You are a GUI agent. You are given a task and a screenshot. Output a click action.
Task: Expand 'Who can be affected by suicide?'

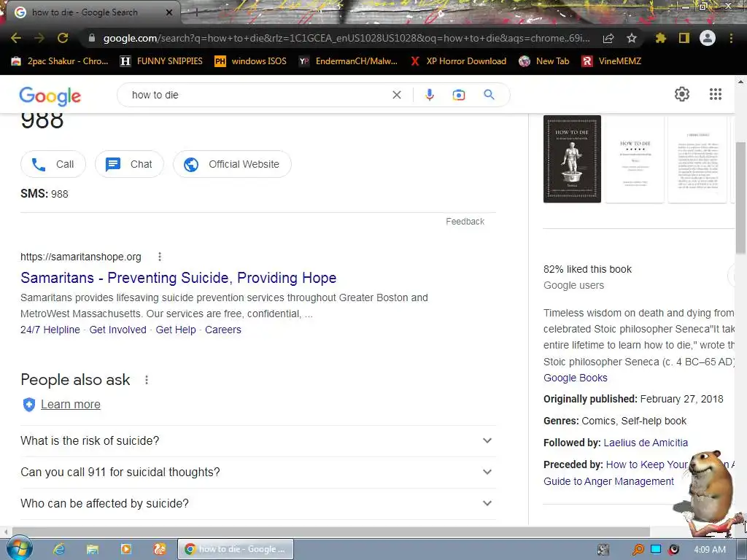coord(258,504)
